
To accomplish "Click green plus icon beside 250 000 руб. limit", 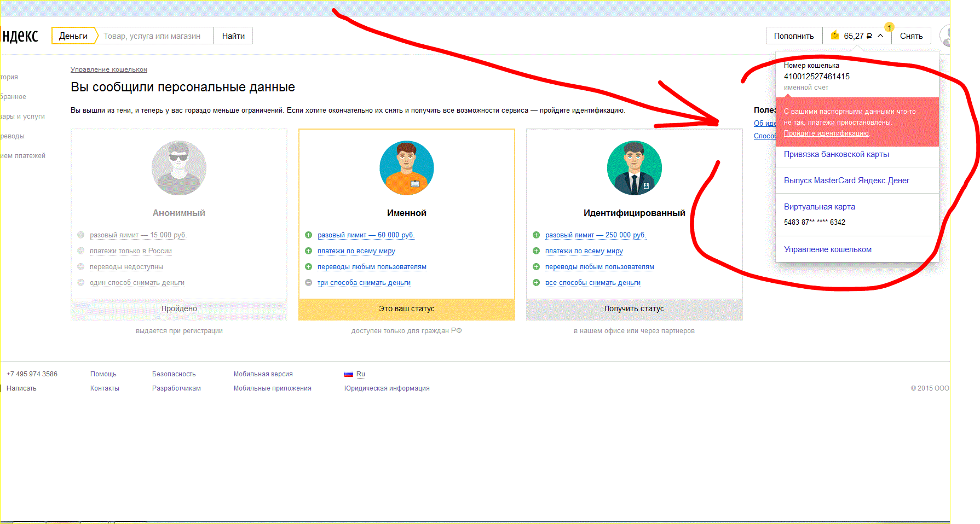I will 536,235.
